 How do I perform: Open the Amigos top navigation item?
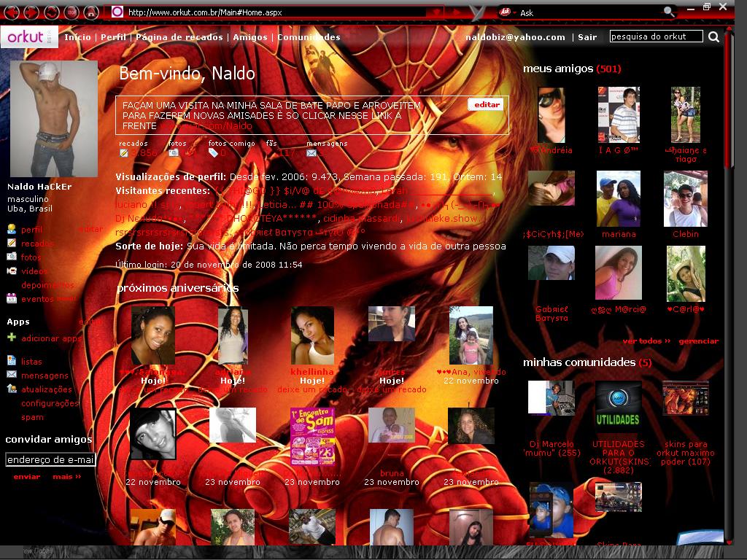point(250,37)
